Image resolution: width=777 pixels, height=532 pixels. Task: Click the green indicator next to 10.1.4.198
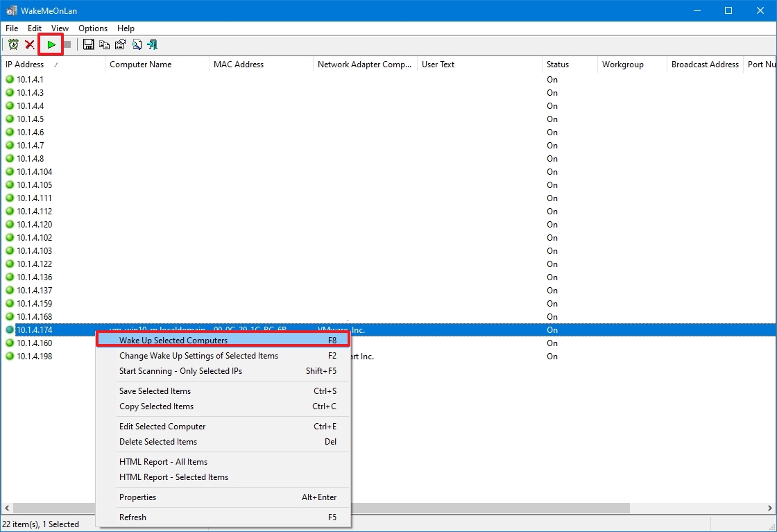9,357
